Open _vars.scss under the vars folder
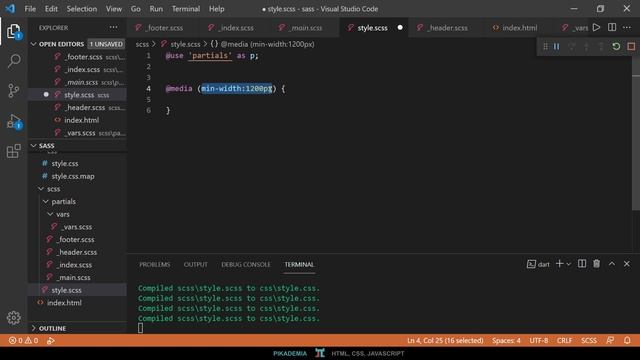640x360 pixels. 77,227
